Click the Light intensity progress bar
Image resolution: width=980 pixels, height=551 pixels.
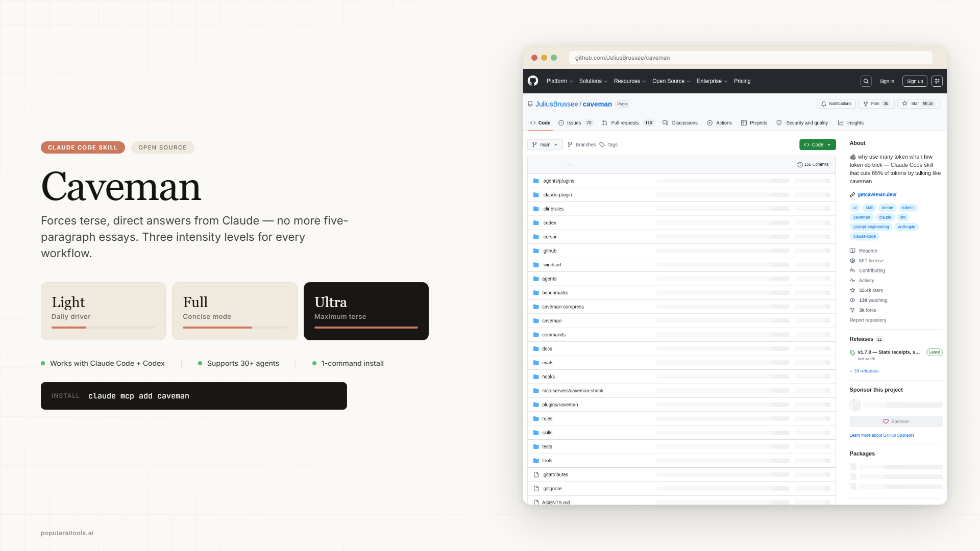coord(103,328)
